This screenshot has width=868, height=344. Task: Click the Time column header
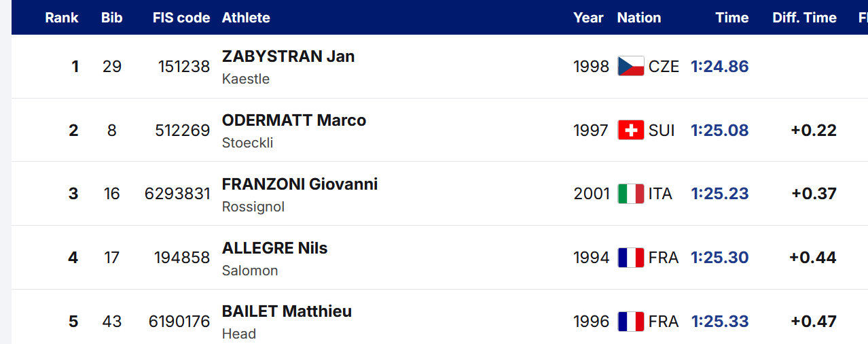pyautogui.click(x=731, y=18)
